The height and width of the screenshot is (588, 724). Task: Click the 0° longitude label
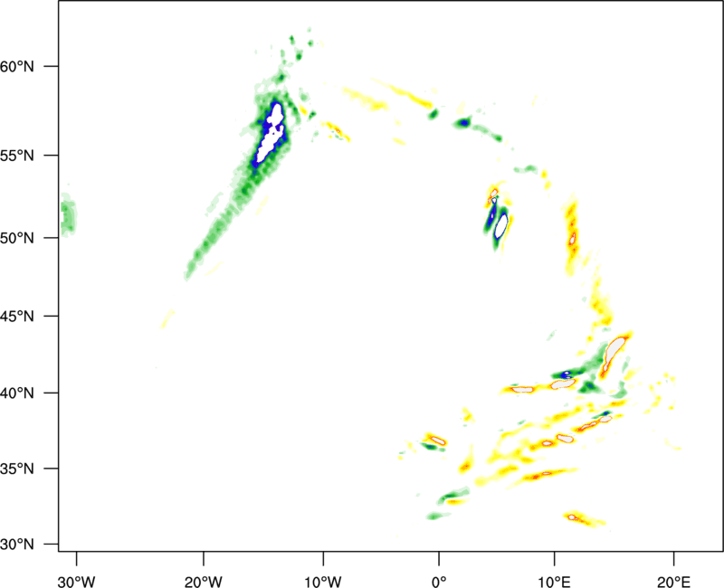[x=439, y=582]
